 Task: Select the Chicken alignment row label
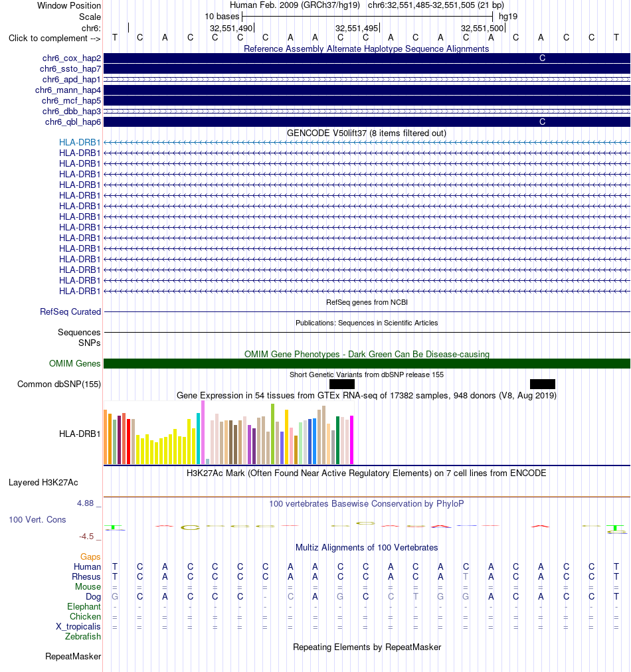pos(85,617)
